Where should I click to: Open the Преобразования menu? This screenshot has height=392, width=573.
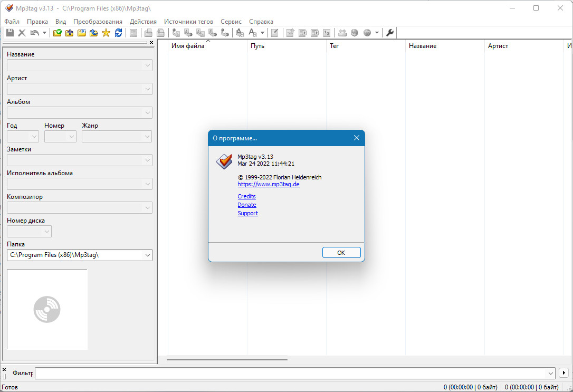pos(98,22)
